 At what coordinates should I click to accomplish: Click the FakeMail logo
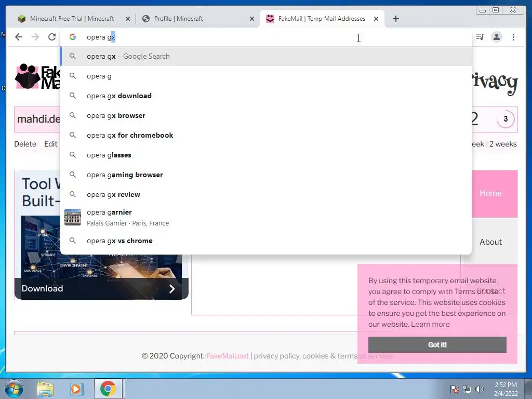pyautogui.click(x=37, y=77)
